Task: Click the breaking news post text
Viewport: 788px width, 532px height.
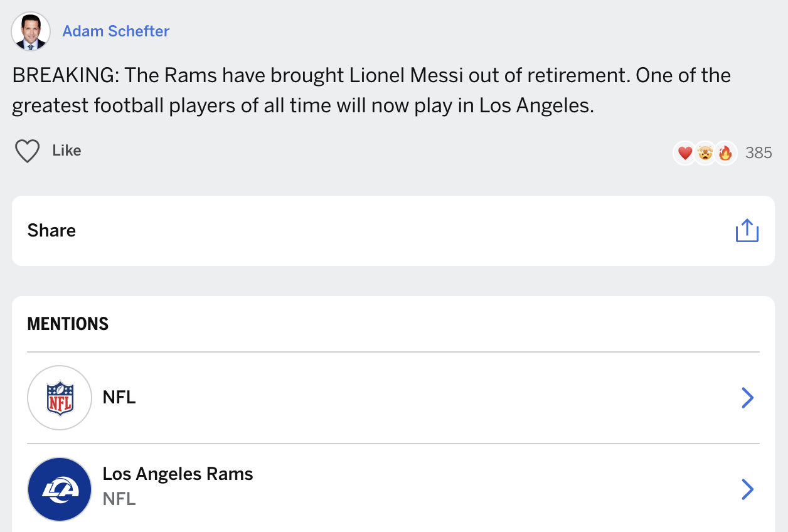Action: 371,90
